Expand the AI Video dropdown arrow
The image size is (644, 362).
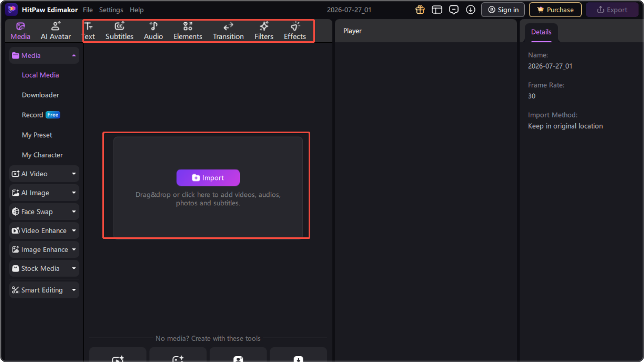[74, 174]
